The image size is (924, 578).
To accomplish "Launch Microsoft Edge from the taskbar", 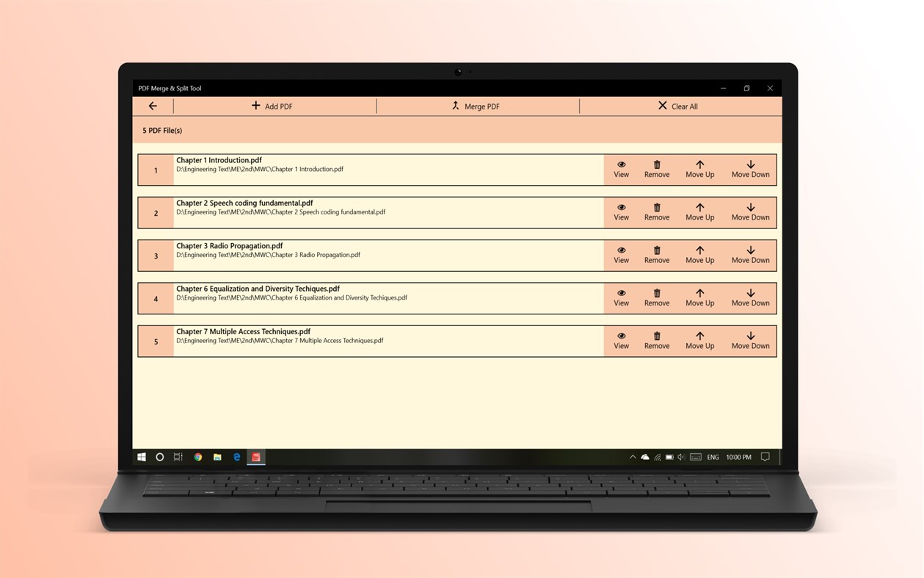I will 236,457.
